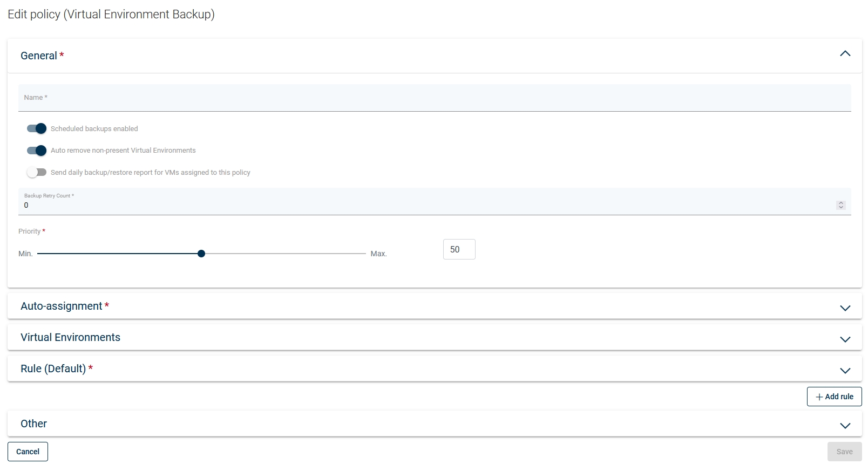868x464 pixels.
Task: Expand the Rule (Default) section chevron
Action: tap(845, 371)
